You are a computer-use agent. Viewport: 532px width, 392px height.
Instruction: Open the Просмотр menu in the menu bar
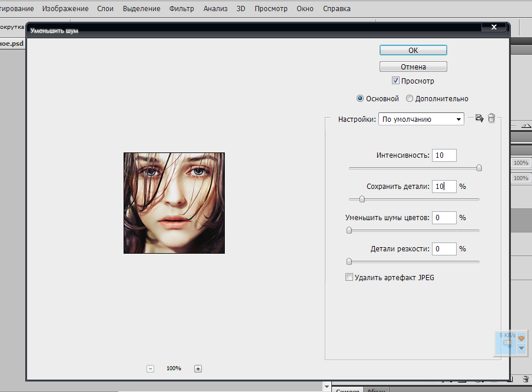[271, 9]
